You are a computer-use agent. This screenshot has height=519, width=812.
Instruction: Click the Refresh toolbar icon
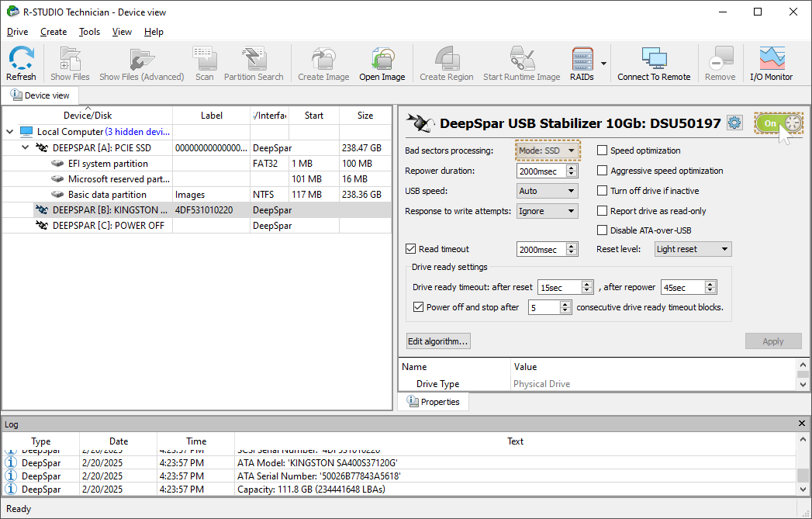(21, 58)
